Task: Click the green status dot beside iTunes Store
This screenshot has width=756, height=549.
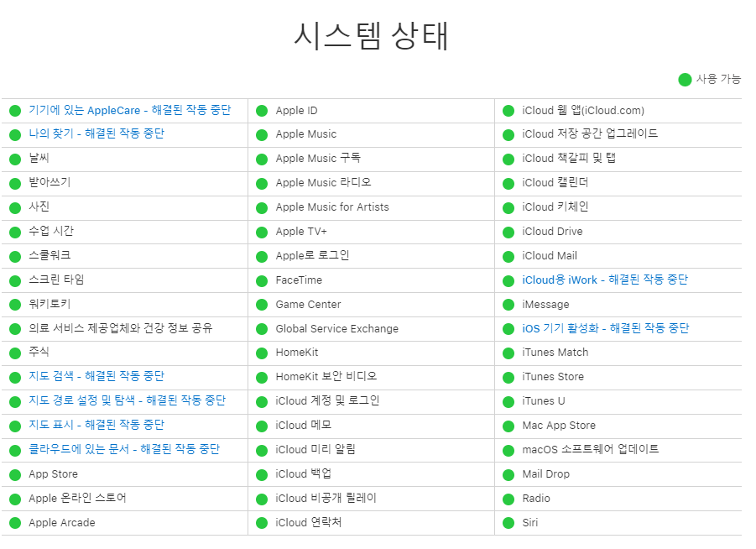Action: [508, 377]
